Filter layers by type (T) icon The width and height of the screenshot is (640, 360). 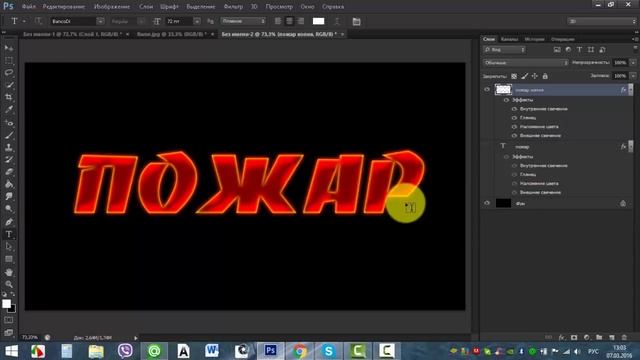click(579, 49)
